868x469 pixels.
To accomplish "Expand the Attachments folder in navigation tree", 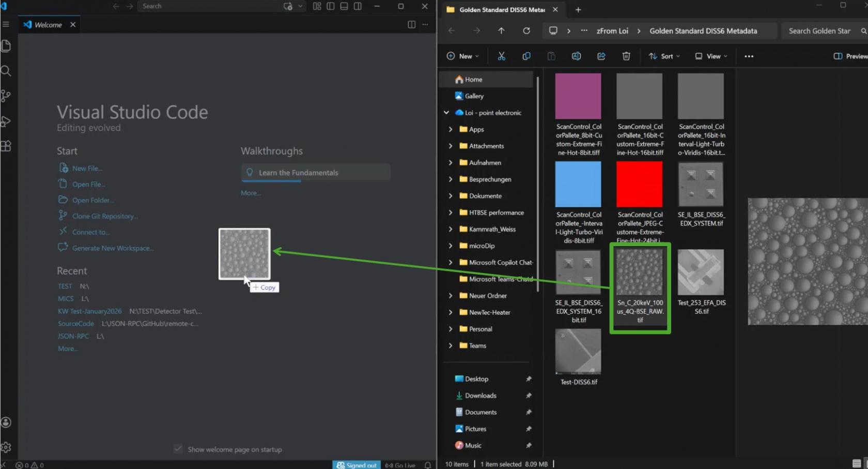I will click(x=451, y=146).
